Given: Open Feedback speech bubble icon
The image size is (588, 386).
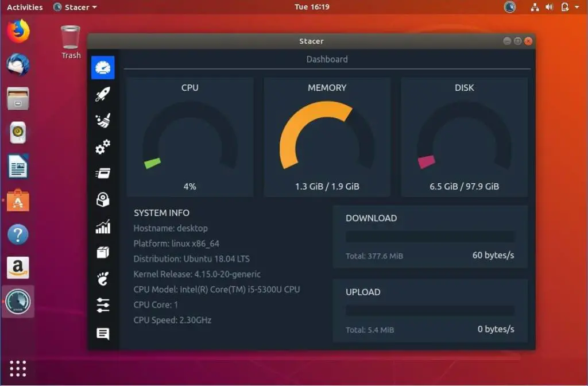Looking at the screenshot, I should [103, 334].
